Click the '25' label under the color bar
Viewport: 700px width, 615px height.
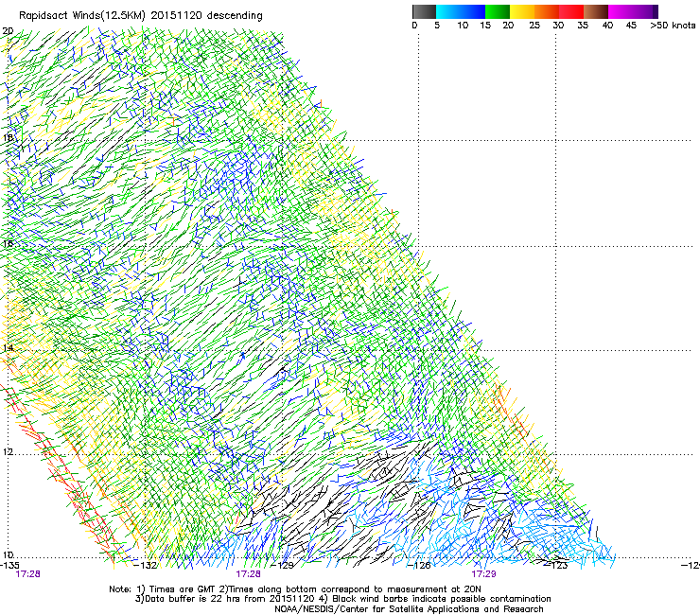534,26
